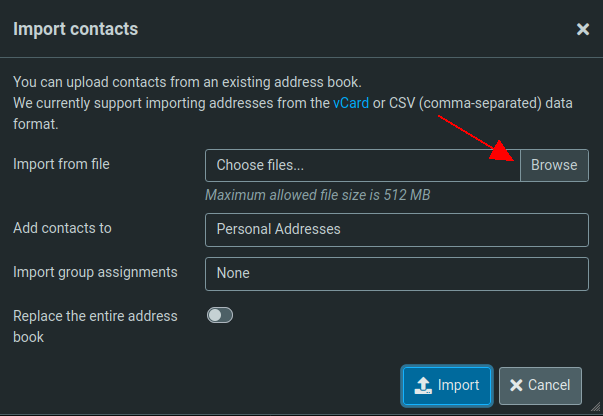Viewport: 603px width, 416px height.
Task: Click the Import contacts dialog title
Action: (x=75, y=29)
